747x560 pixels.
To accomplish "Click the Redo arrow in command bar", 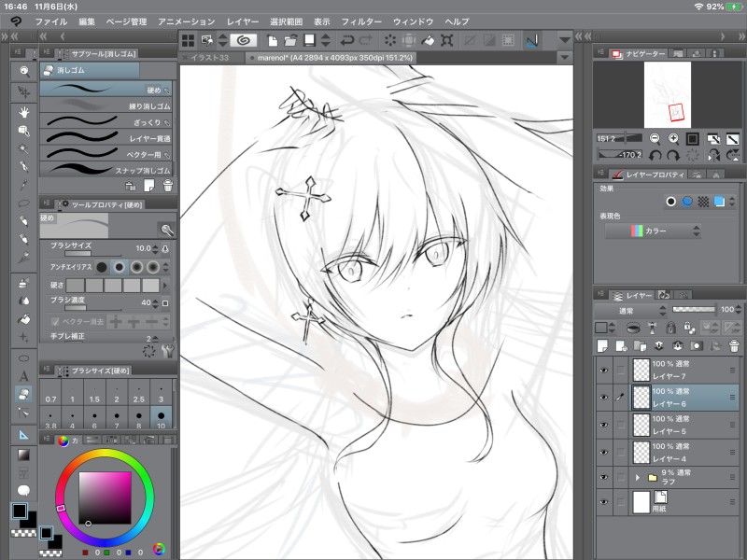I will (366, 40).
